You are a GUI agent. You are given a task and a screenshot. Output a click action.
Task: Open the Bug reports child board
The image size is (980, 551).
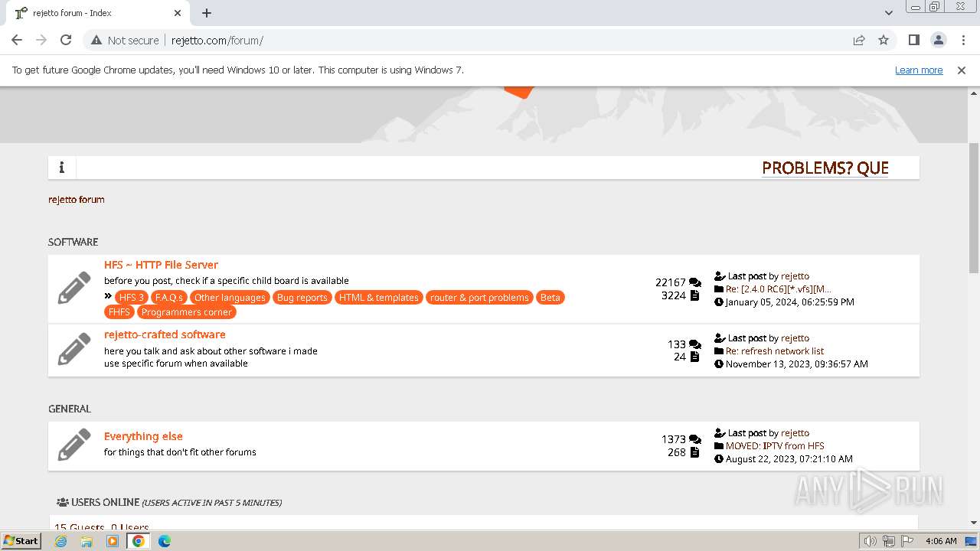(x=302, y=297)
